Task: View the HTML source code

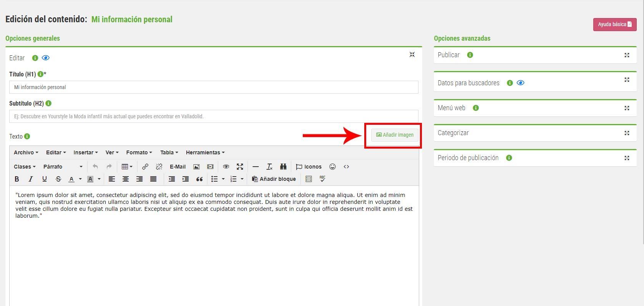Action: (346, 167)
